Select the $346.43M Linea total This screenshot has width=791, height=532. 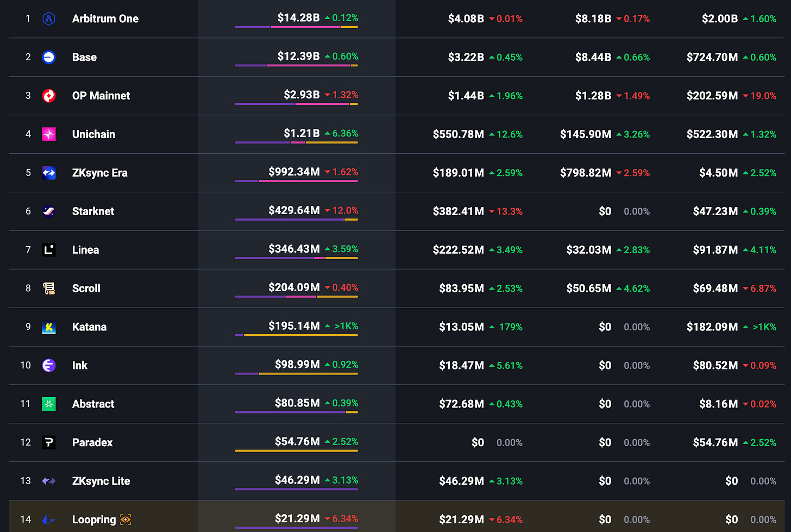294,249
